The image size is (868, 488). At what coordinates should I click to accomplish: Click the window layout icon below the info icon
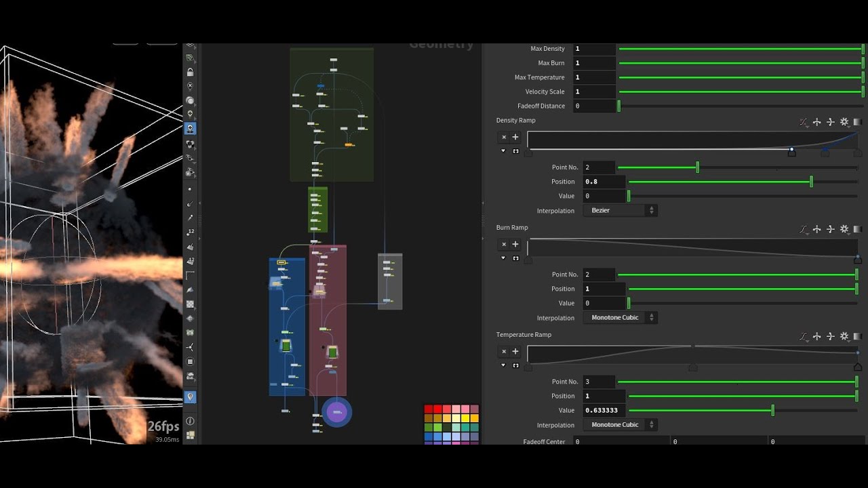[191, 435]
